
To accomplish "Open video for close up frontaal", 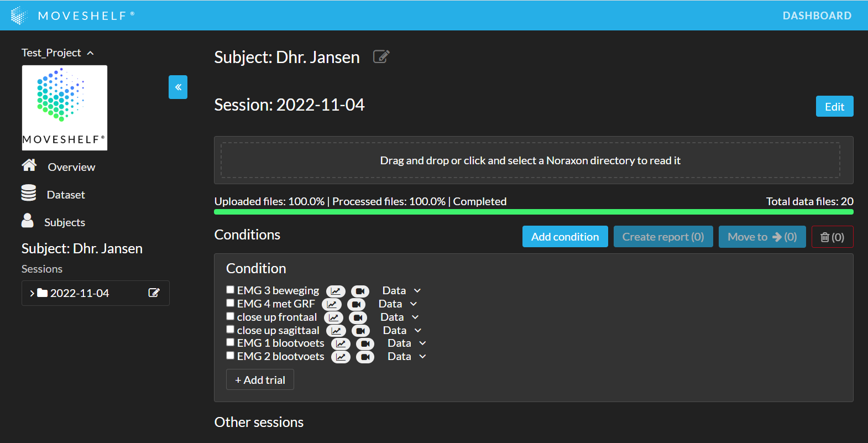I will pos(358,318).
